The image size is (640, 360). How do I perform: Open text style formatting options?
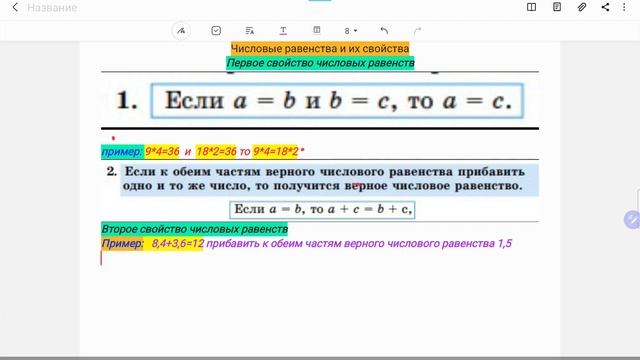tap(249, 31)
